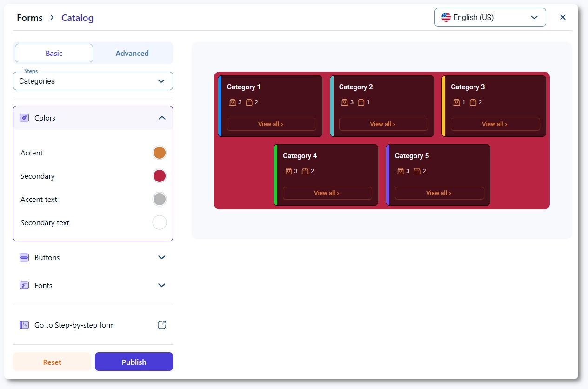Close the Catalog form editor
This screenshot has height=389, width=588.
pyautogui.click(x=563, y=18)
